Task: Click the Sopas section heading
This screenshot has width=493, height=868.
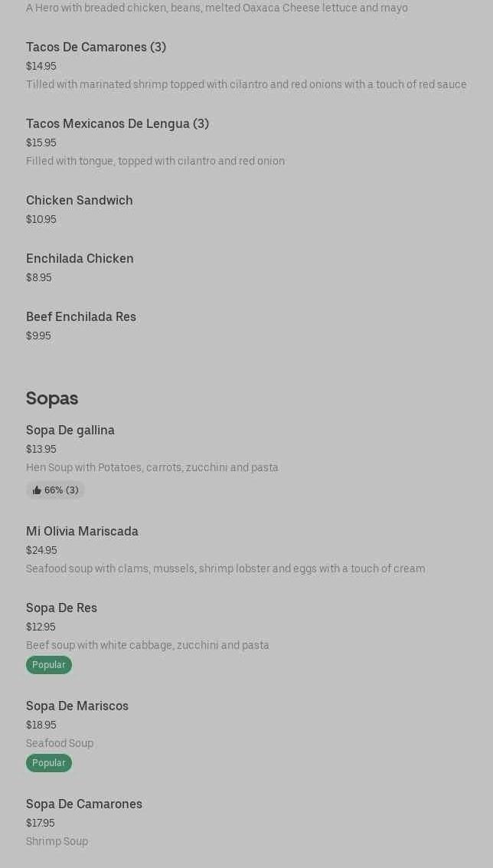Action: pos(52,398)
